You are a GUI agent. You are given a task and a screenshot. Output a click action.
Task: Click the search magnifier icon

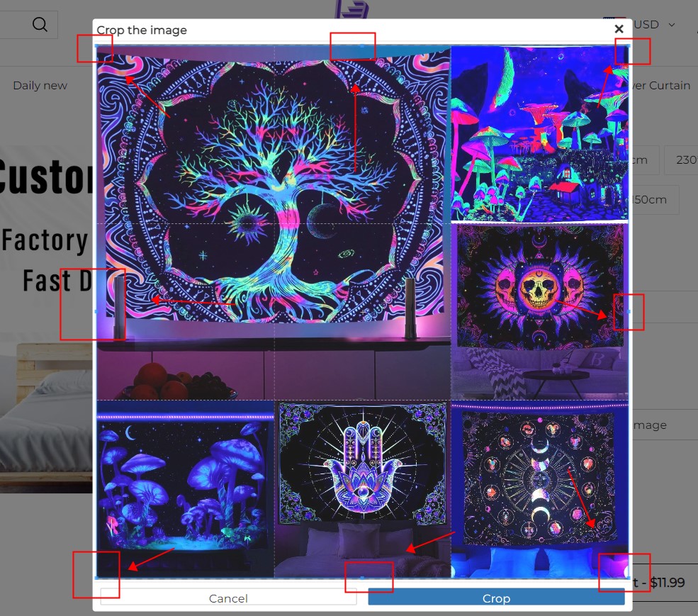(x=40, y=24)
